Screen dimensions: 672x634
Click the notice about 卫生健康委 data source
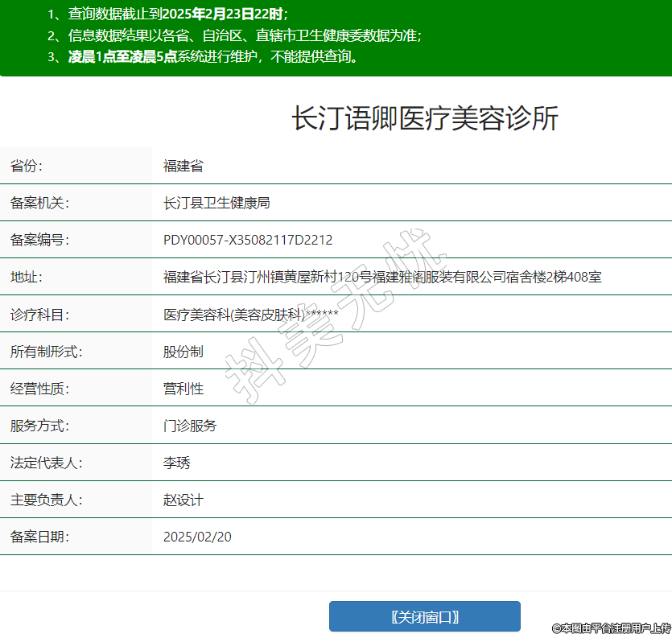pyautogui.click(x=234, y=35)
